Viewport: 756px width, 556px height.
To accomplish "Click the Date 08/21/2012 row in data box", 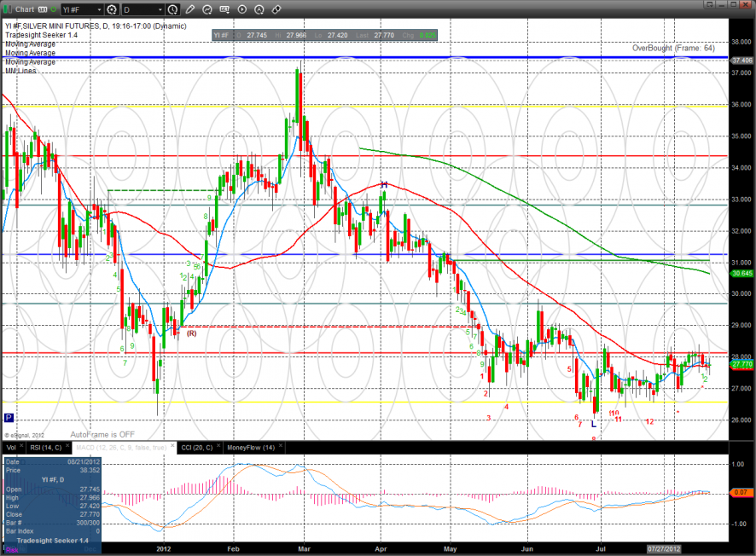I will [53, 461].
